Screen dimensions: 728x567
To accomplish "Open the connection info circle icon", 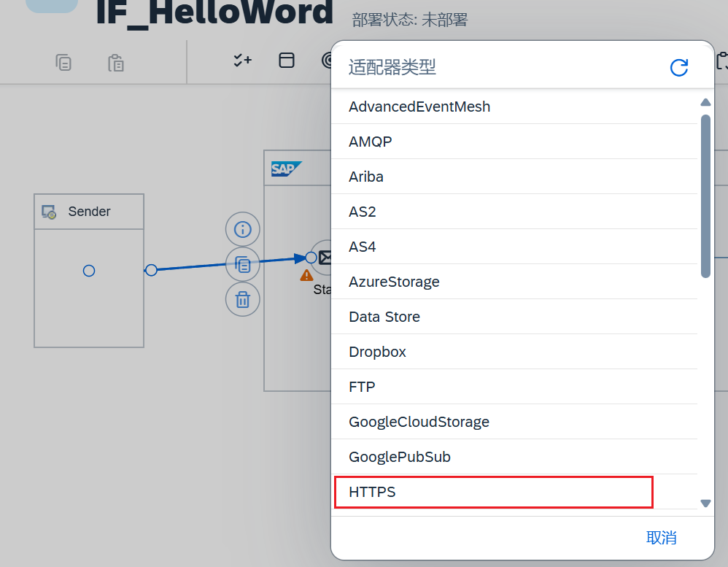I will (x=242, y=229).
